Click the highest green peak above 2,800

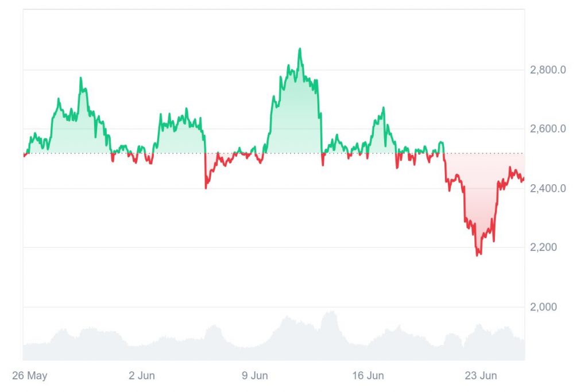tap(300, 50)
